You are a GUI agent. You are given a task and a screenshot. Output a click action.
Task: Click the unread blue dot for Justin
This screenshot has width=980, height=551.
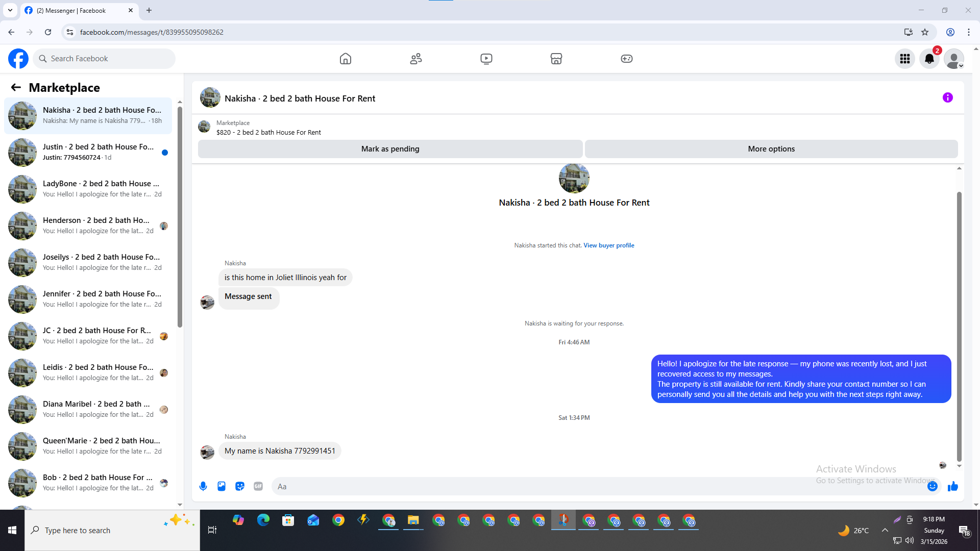pos(165,153)
